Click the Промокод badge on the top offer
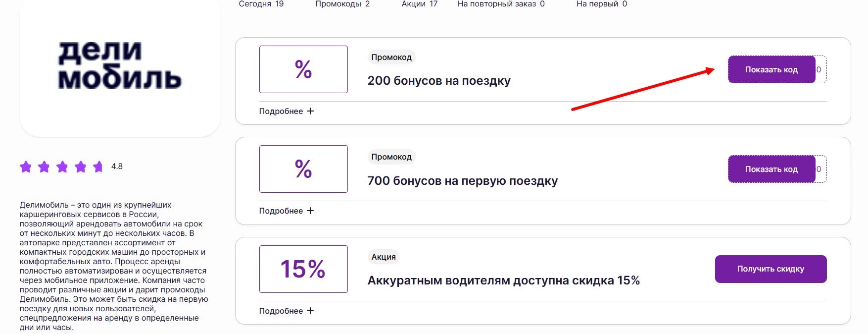 (x=390, y=57)
